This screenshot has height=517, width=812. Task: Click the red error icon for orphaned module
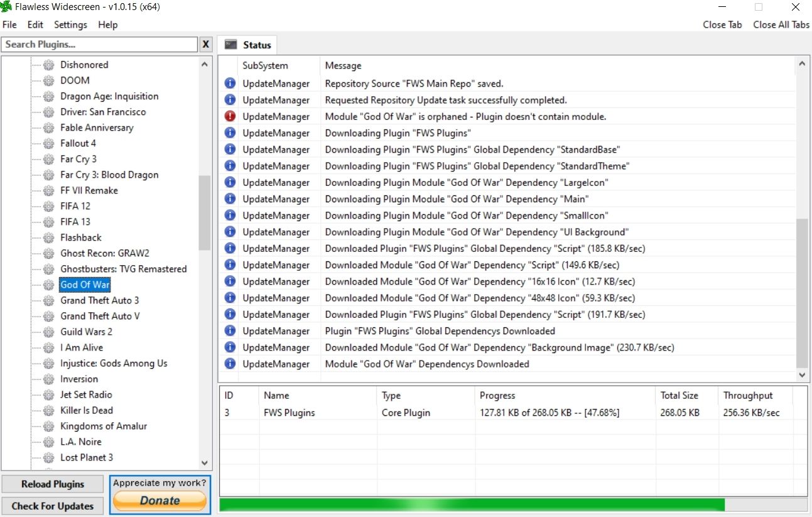tap(230, 116)
